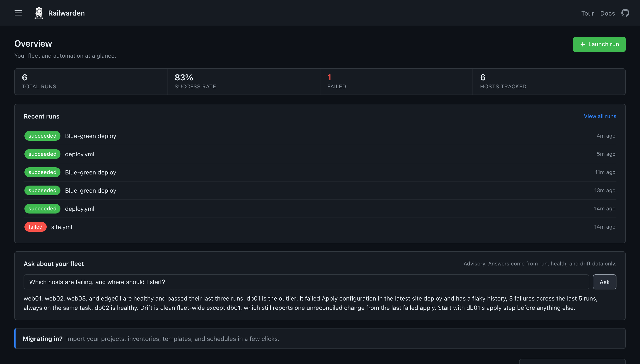Click the Ask about your fleet heading
This screenshot has width=640, height=364.
(x=54, y=264)
